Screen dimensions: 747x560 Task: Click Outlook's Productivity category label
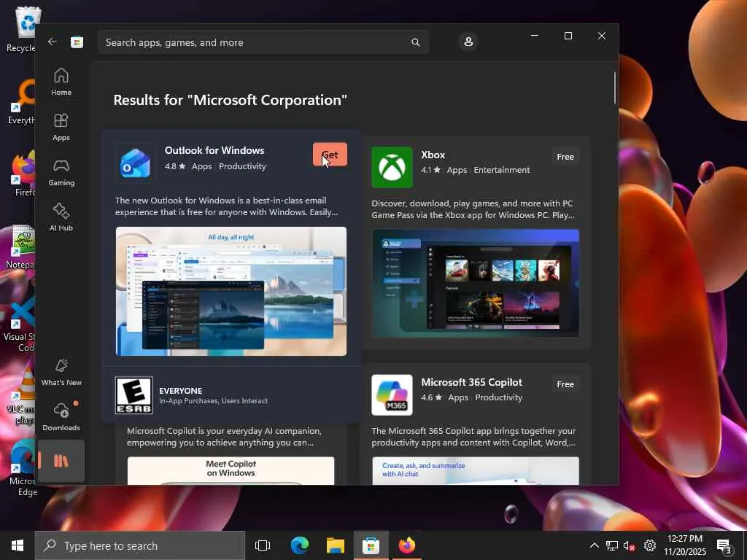click(x=242, y=166)
